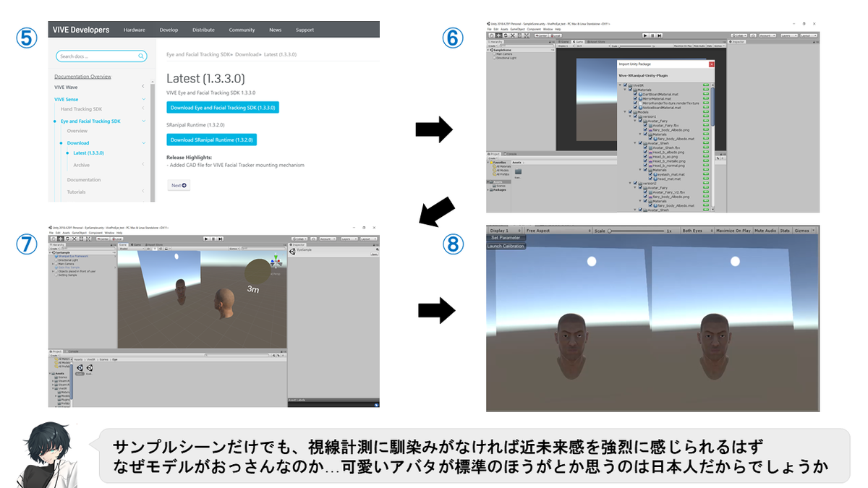Open Overview page in docs sidebar
The width and height of the screenshot is (868, 488).
tap(77, 131)
